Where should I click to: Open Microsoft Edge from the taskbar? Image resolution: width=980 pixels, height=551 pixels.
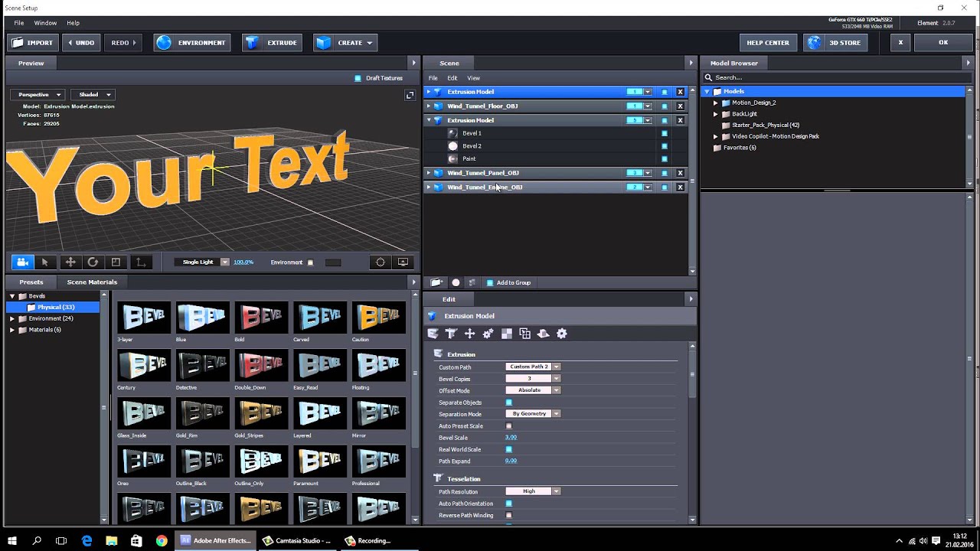click(x=87, y=540)
